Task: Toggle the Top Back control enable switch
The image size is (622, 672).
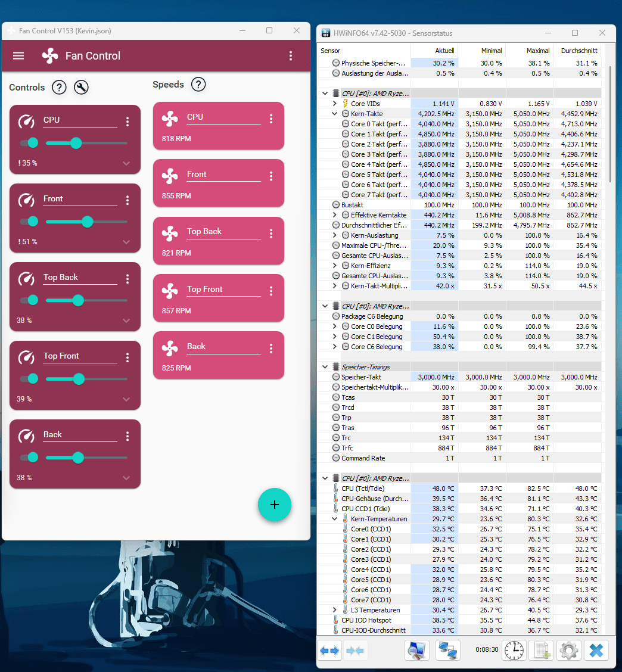Action: click(29, 300)
